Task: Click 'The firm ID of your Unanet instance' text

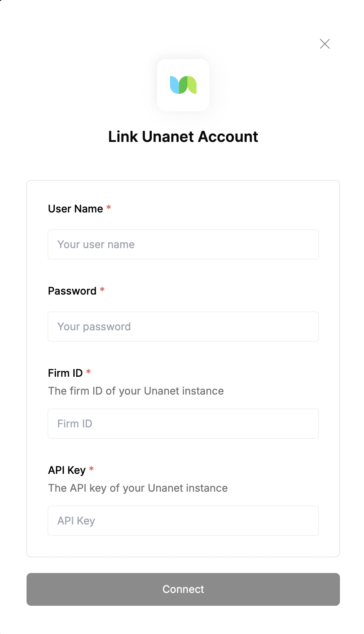Action: click(136, 391)
